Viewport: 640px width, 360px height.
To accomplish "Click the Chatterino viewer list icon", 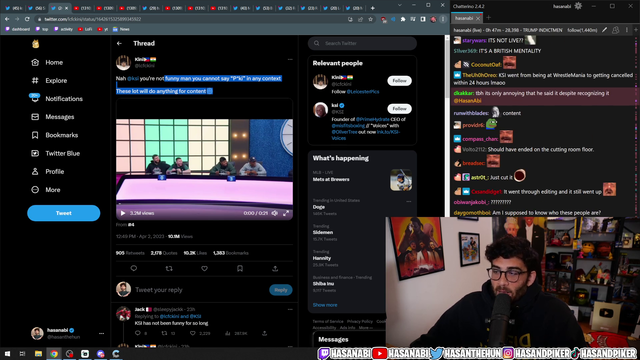I will (616, 30).
